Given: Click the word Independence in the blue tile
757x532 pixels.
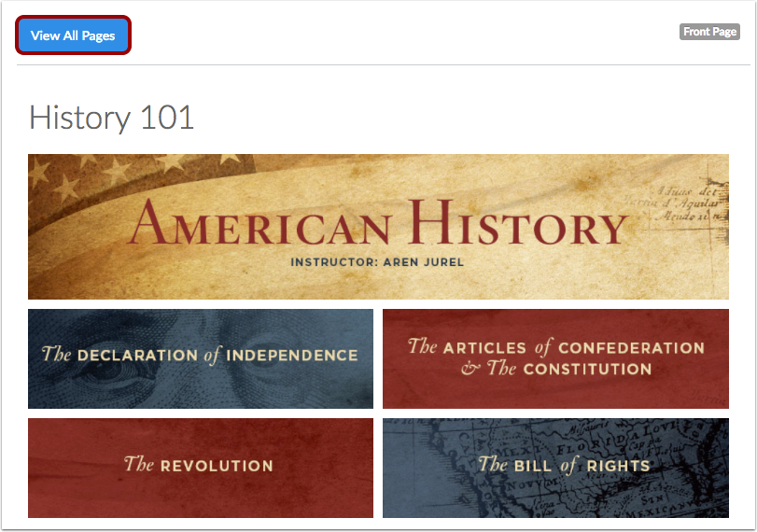Looking at the screenshot, I should [292, 356].
